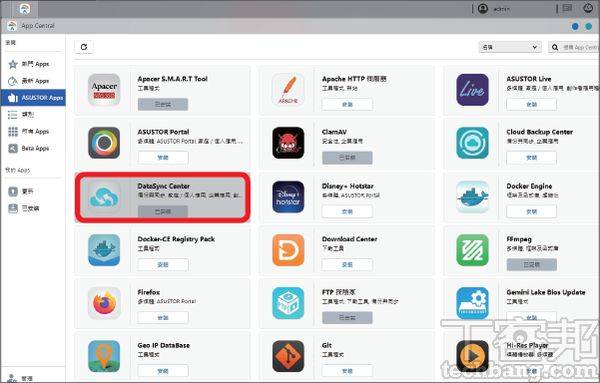Click the install button for Disney+ Hotstar
Screen dimensions: 600x383
coord(347,212)
